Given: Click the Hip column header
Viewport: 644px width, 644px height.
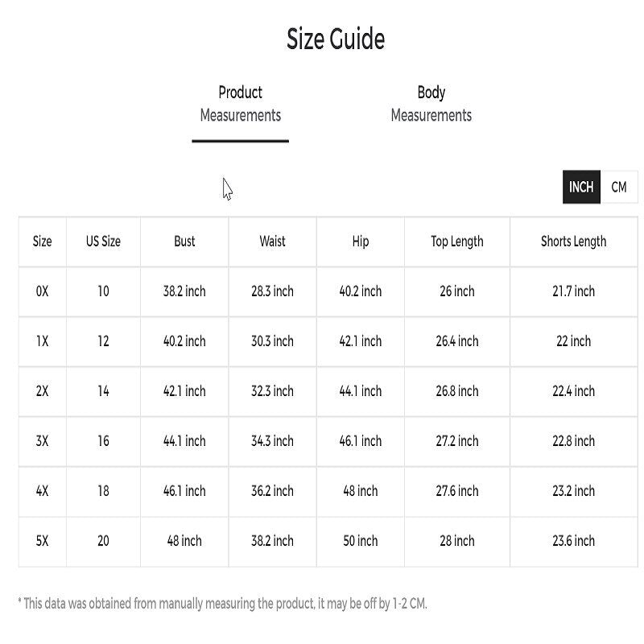Looking at the screenshot, I should pyautogui.click(x=360, y=242).
